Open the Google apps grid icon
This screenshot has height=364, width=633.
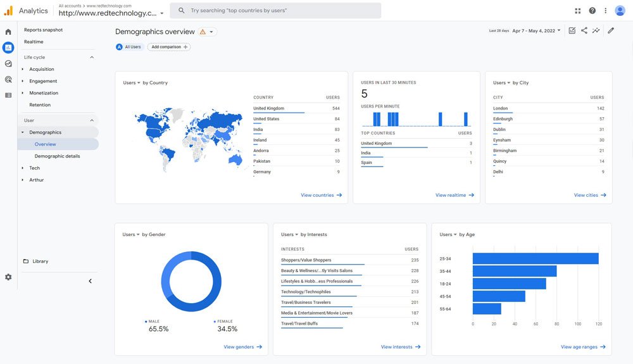[x=578, y=11]
